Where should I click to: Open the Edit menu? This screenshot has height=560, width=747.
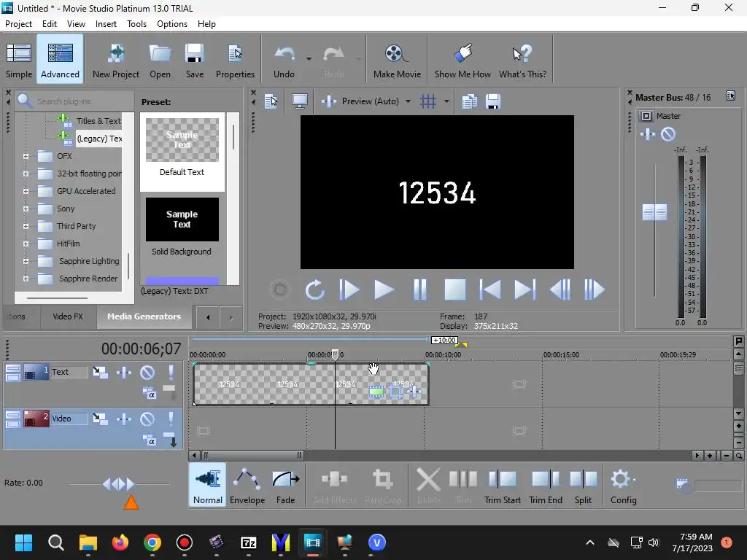click(50, 24)
